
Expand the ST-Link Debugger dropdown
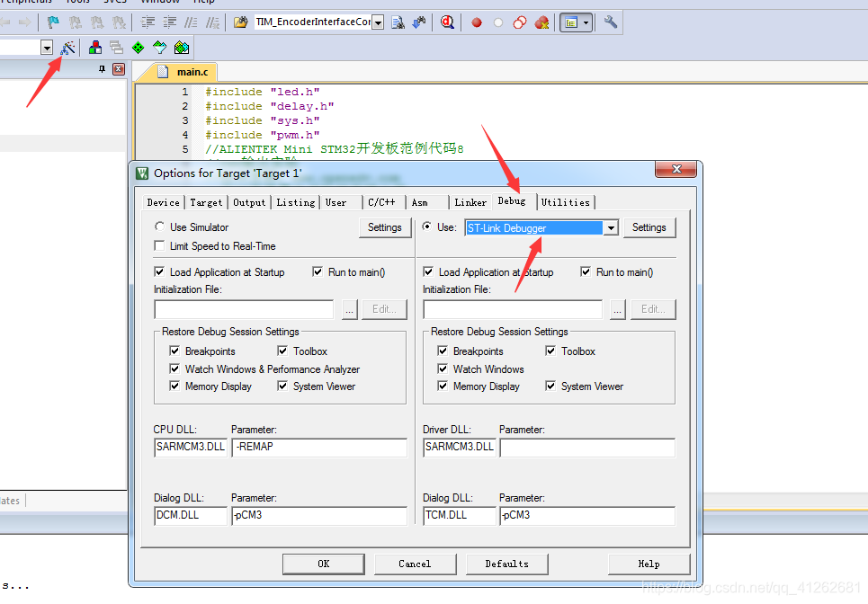point(611,228)
